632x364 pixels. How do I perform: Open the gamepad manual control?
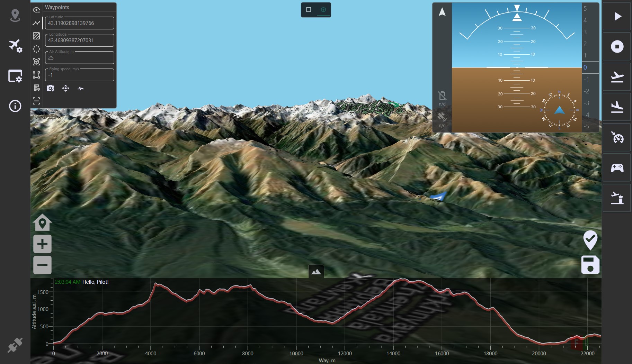point(617,168)
